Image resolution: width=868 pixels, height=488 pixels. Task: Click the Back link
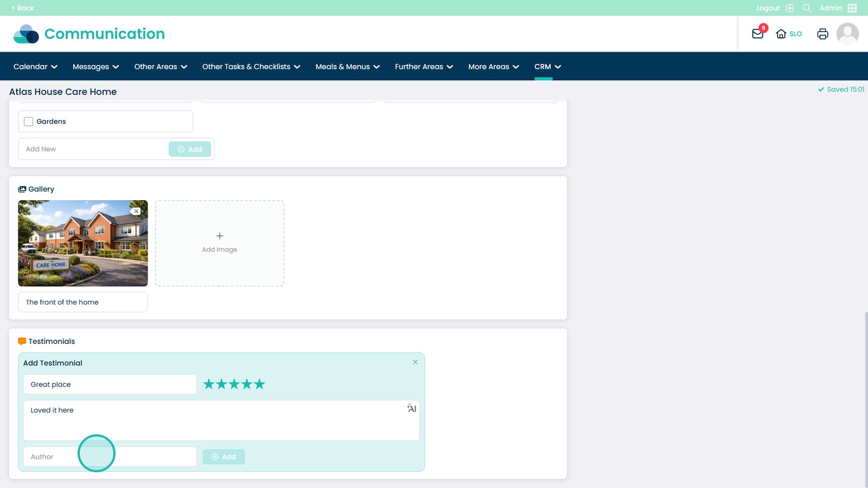(23, 8)
